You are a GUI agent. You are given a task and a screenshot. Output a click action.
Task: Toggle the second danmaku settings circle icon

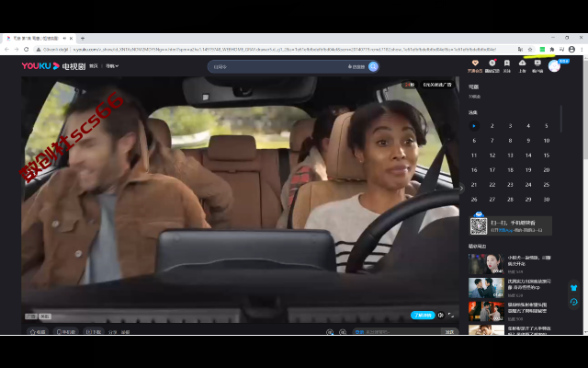[x=343, y=332]
